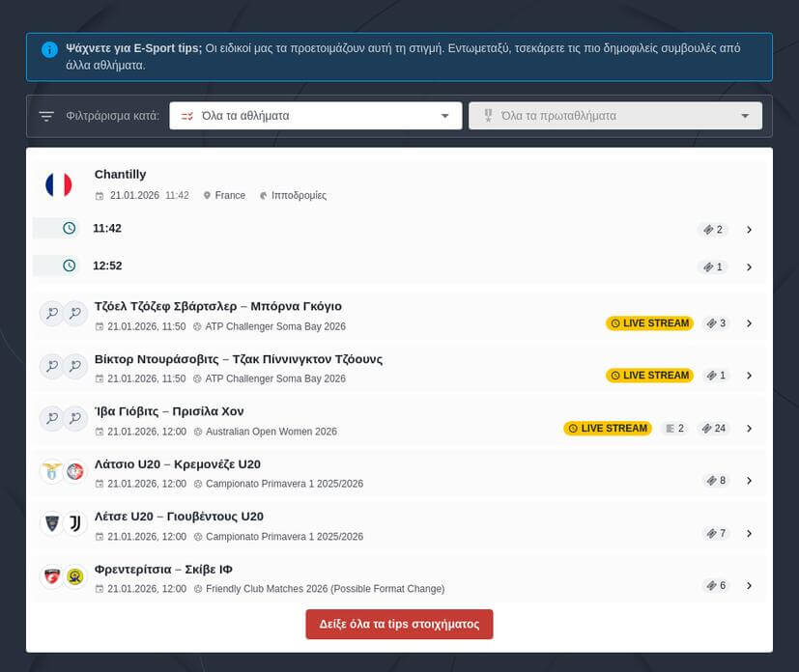This screenshot has width=799, height=672.
Task: Click LIVE STREAM badge for Ίβα Γιόβιτς match
Action: point(608,429)
